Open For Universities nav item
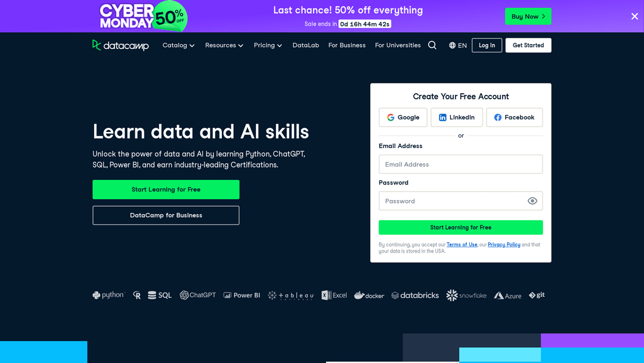Viewport: 644px width, 363px height. 398,45
